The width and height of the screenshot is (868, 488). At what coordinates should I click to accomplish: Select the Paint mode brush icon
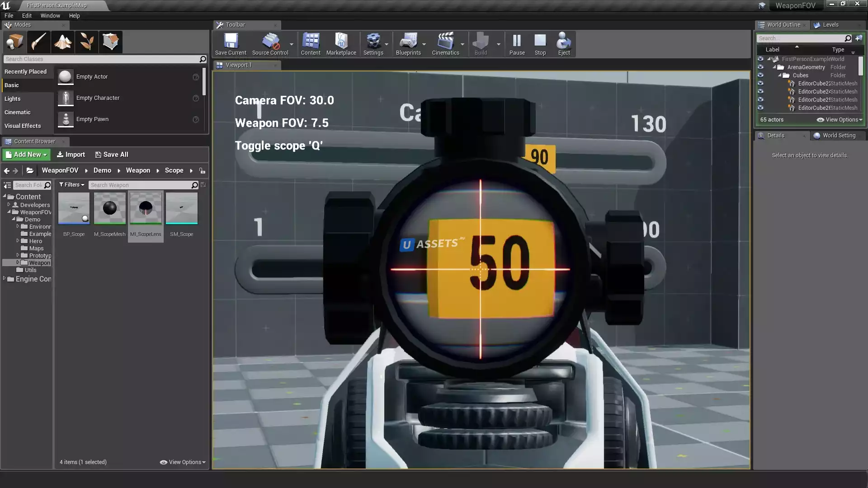tap(38, 42)
